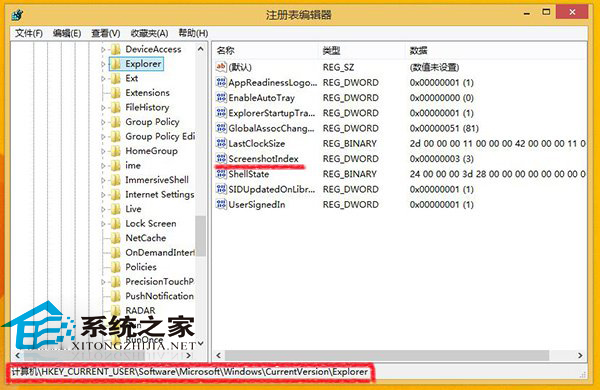Open the 编辑(E) menu

tap(67, 33)
